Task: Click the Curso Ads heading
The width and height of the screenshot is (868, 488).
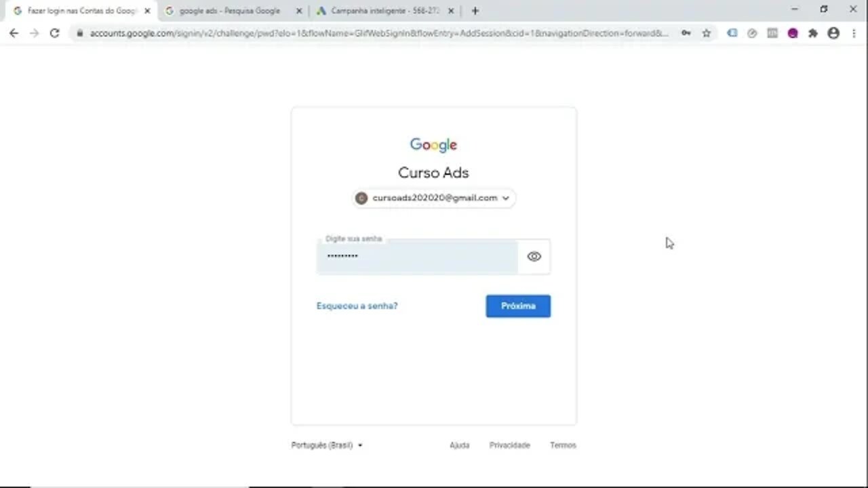Action: (x=433, y=173)
